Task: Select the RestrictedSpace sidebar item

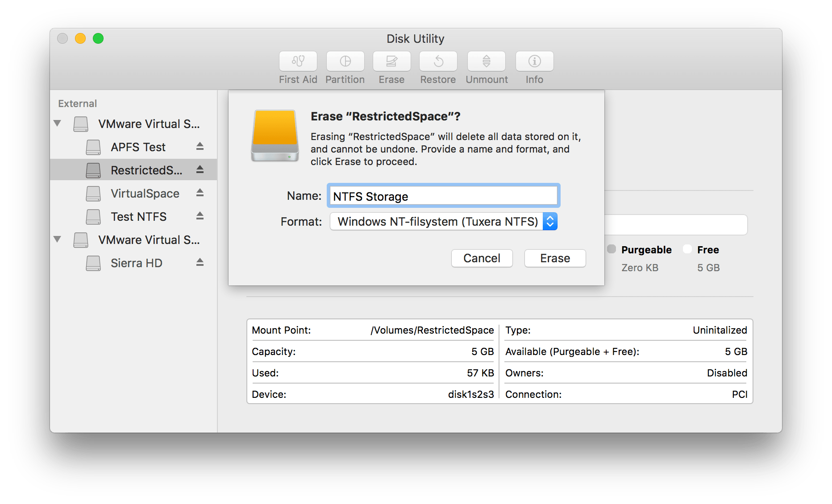Action: tap(146, 169)
